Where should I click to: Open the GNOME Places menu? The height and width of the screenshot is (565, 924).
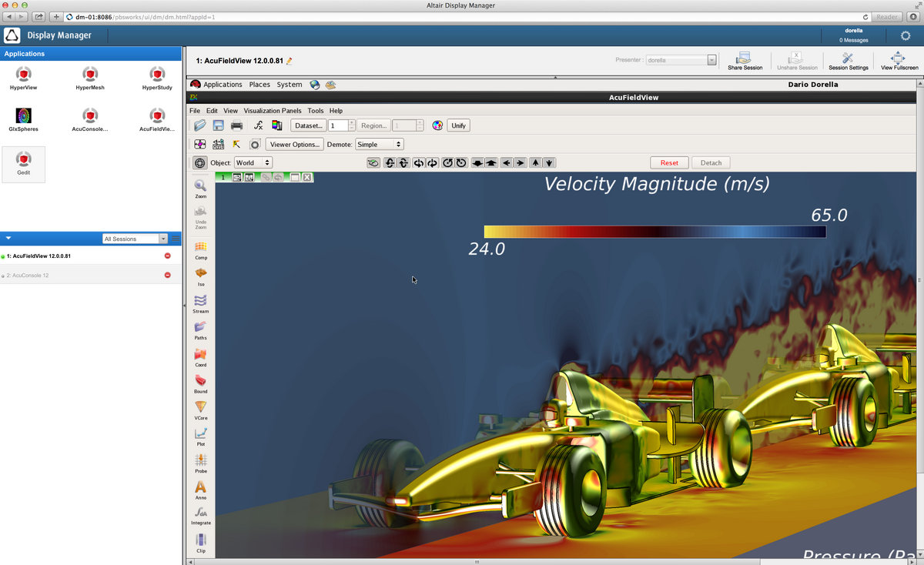259,85
